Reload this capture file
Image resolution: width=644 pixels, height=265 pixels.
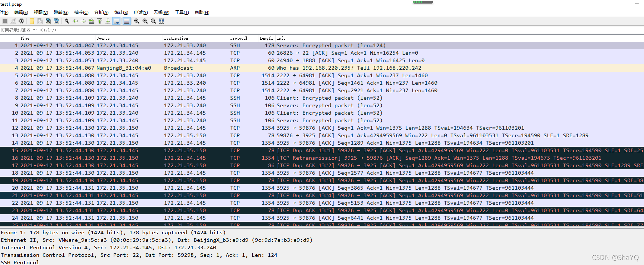coord(56,21)
